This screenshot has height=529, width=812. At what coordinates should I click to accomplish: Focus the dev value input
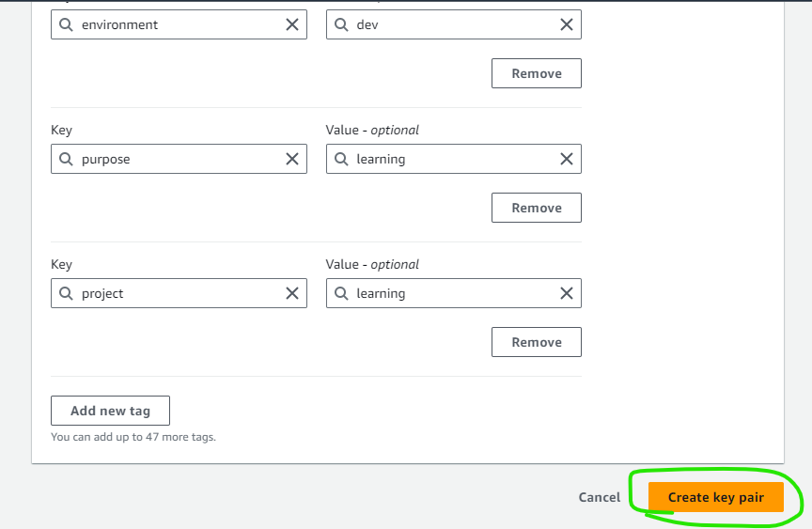click(x=454, y=24)
